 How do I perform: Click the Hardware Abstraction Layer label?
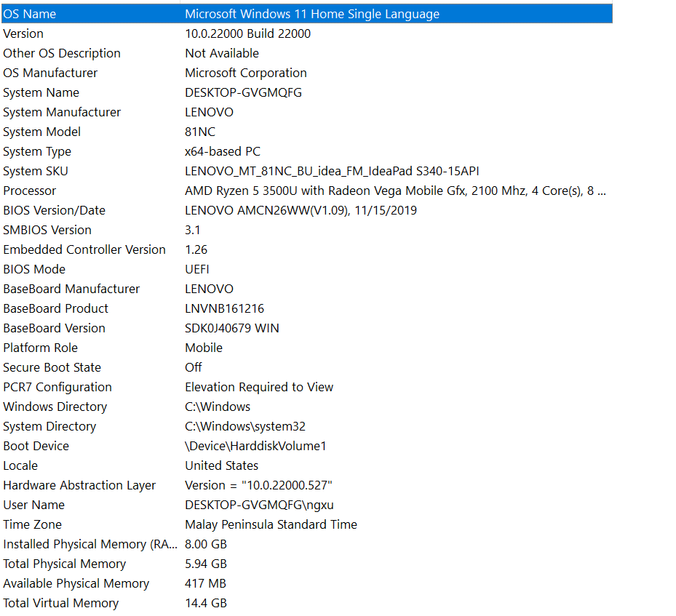coord(79,486)
